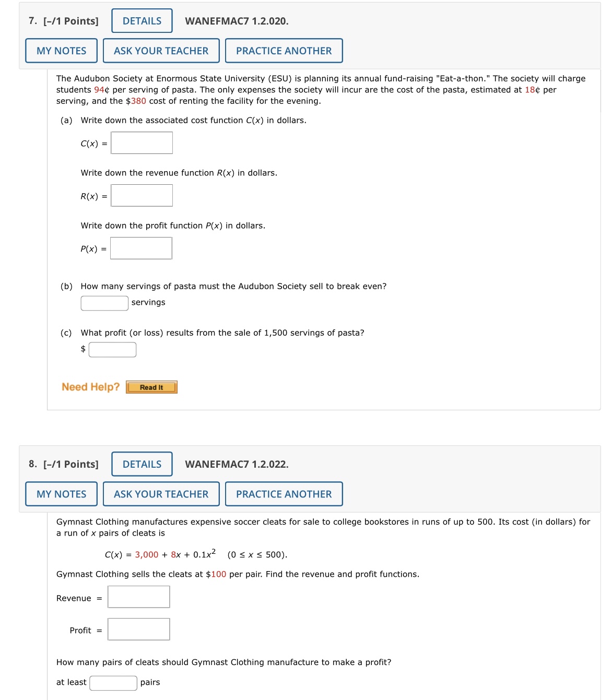This screenshot has height=700, width=611.
Task: Select the P(x) profit function input field
Action: click(x=141, y=248)
